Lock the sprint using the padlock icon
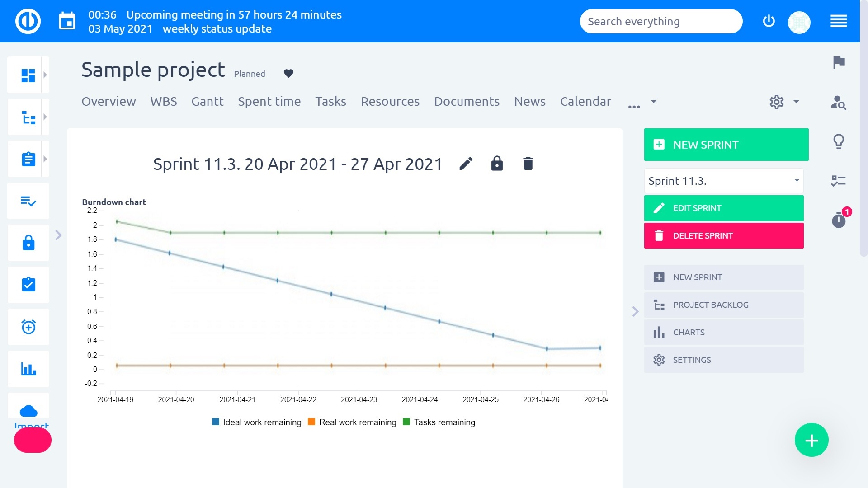 [x=496, y=164]
